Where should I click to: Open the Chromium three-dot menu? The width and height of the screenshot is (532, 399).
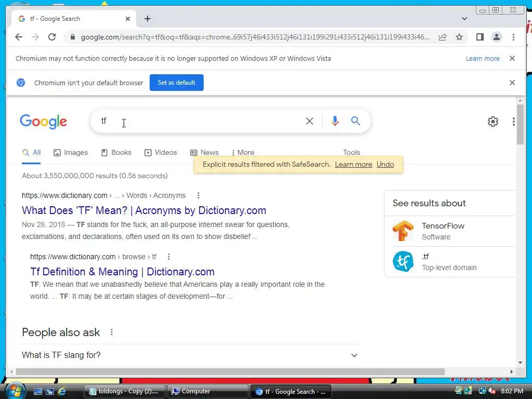pyautogui.click(x=513, y=37)
